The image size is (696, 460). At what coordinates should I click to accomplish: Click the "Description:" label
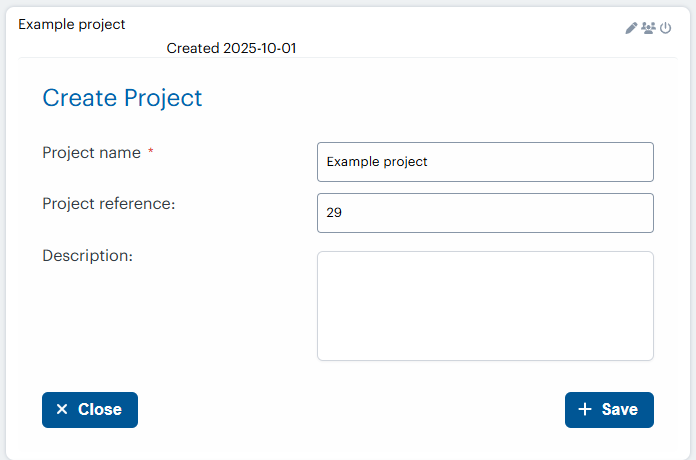coord(87,255)
